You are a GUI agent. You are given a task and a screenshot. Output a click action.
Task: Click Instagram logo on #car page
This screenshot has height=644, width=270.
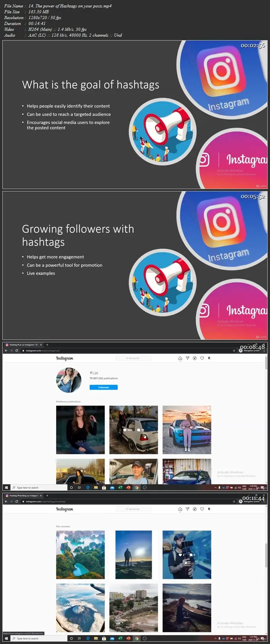(64, 358)
